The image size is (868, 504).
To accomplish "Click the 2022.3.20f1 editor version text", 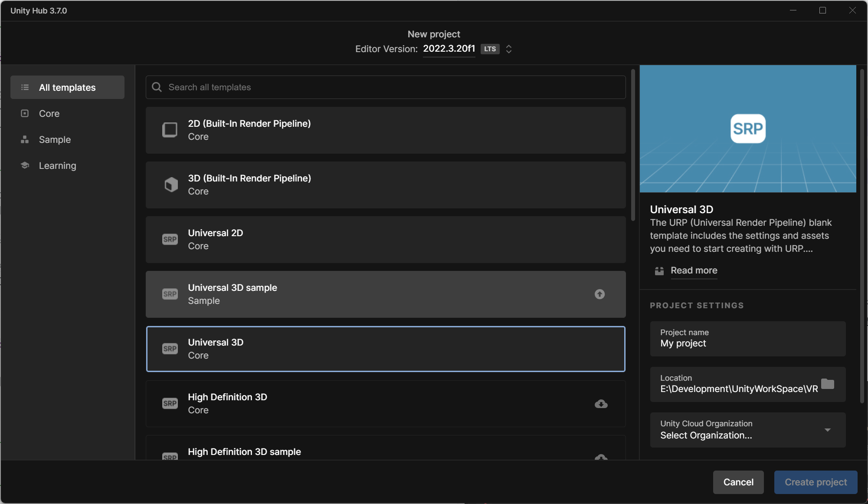I will (x=449, y=49).
